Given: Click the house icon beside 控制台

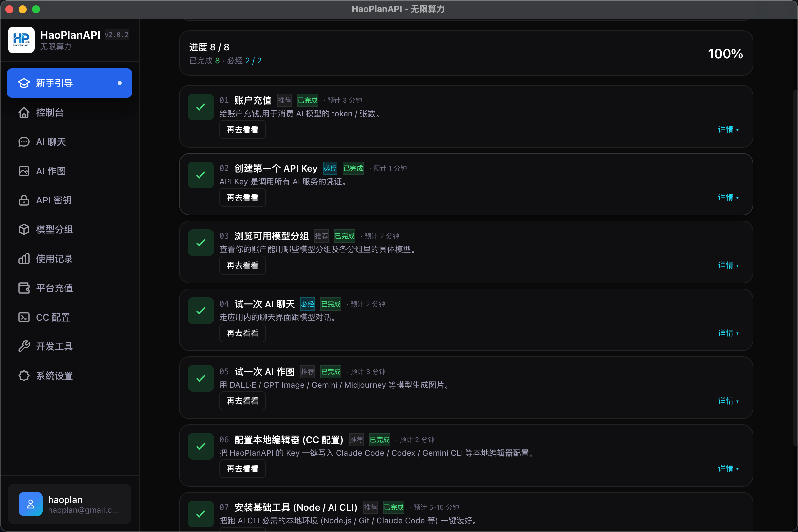Looking at the screenshot, I should point(24,112).
